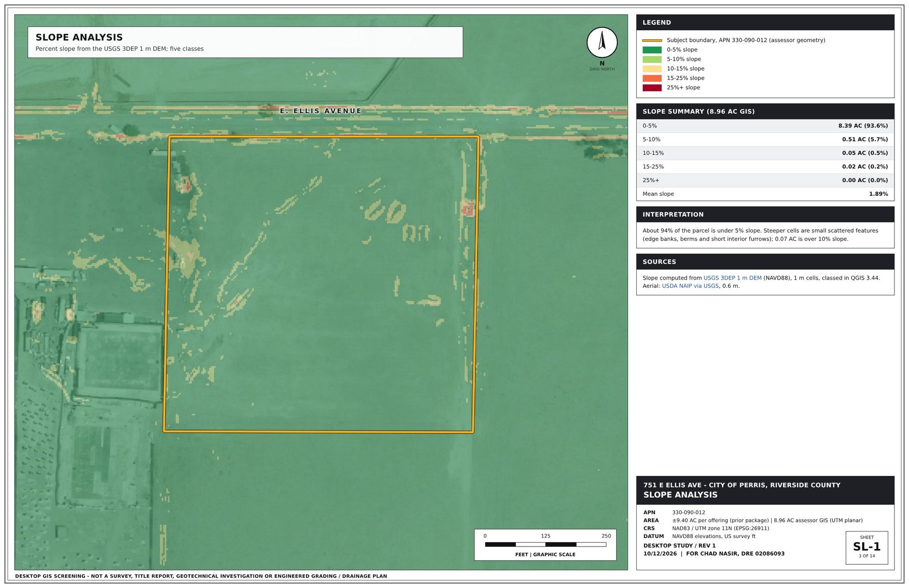909x588 pixels.
Task: Click the subject boundary line symbol in legend
Action: coord(651,40)
